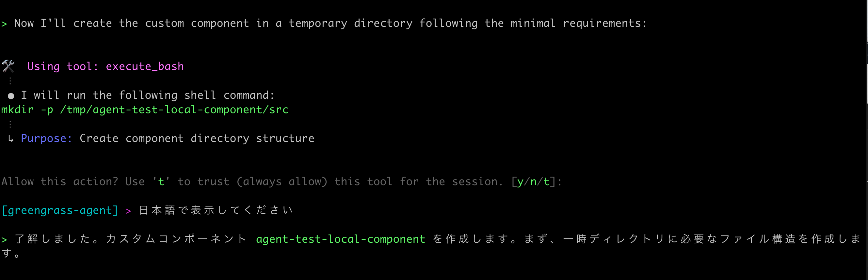Viewport: 868px width, 280px height.
Task: Click the green agent-test-local-component name in the reply
Action: (340, 239)
